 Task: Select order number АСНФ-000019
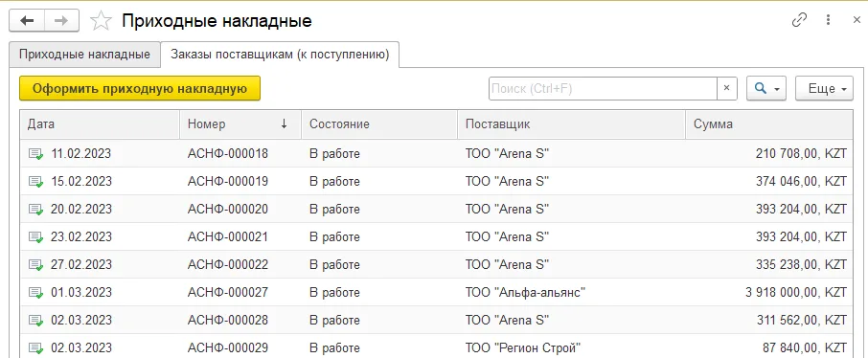[228, 182]
